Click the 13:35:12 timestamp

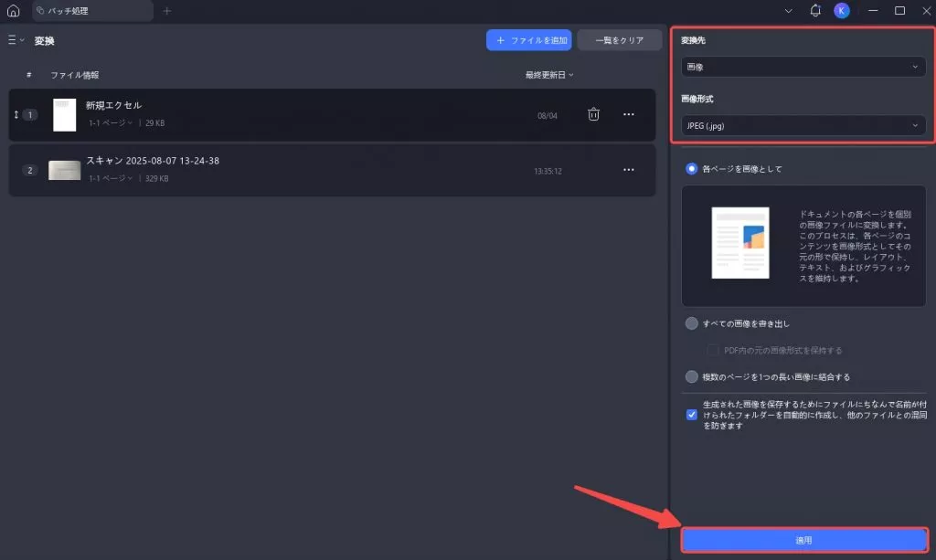click(548, 171)
